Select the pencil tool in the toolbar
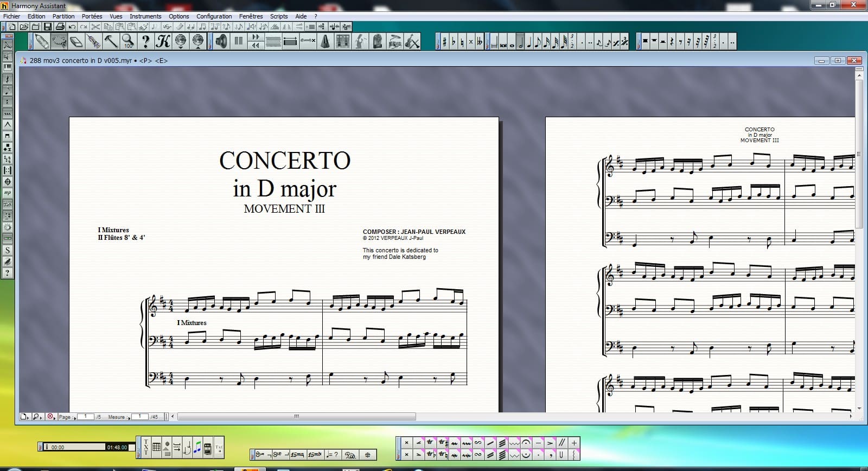Screen dimensions: 868x471 pyautogui.click(x=42, y=41)
